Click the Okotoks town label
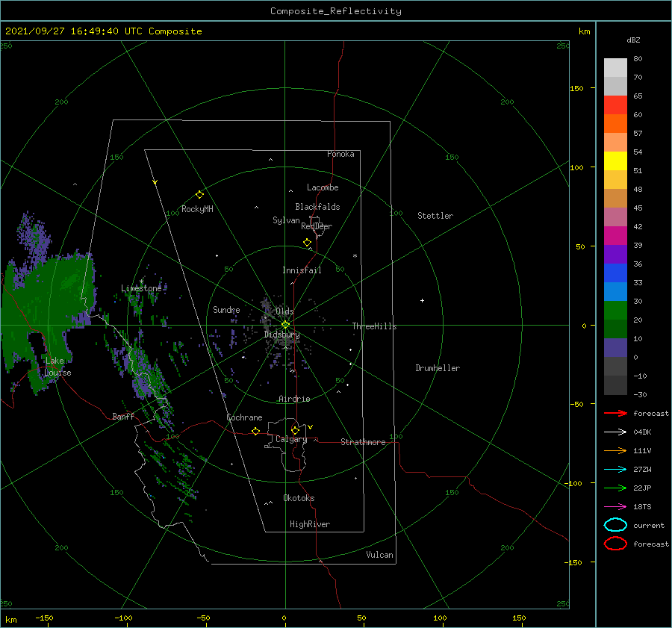The height and width of the screenshot is (628, 672). tap(299, 498)
